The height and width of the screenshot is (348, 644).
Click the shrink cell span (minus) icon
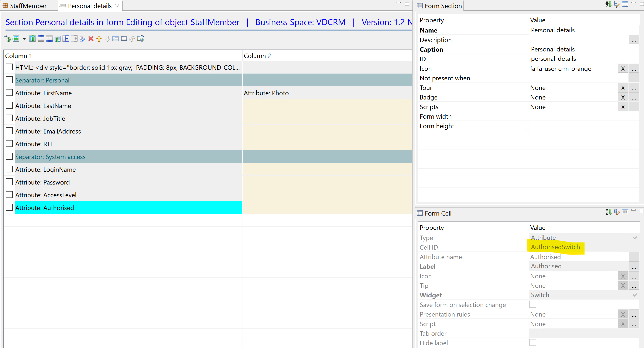coord(66,39)
